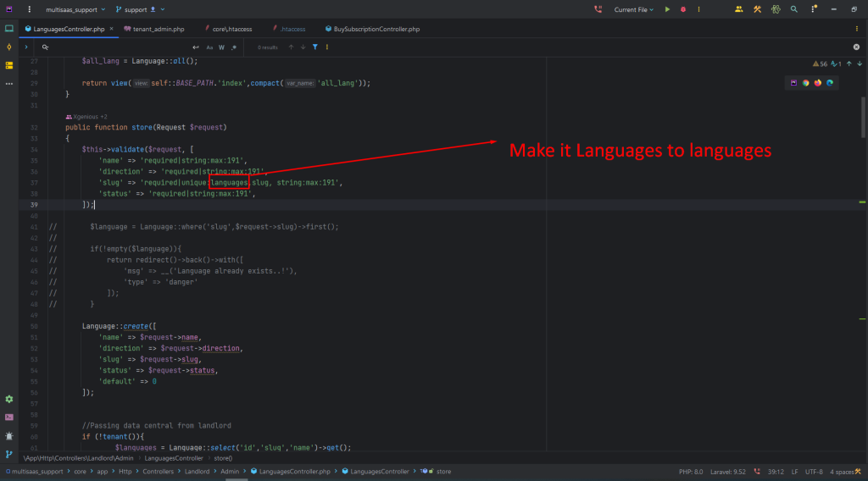This screenshot has width=868, height=481.
Task: Open the Project tool window
Action: pyautogui.click(x=9, y=29)
